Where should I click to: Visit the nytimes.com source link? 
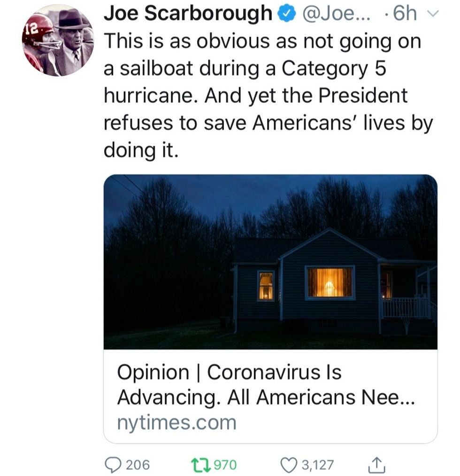pyautogui.click(x=176, y=422)
